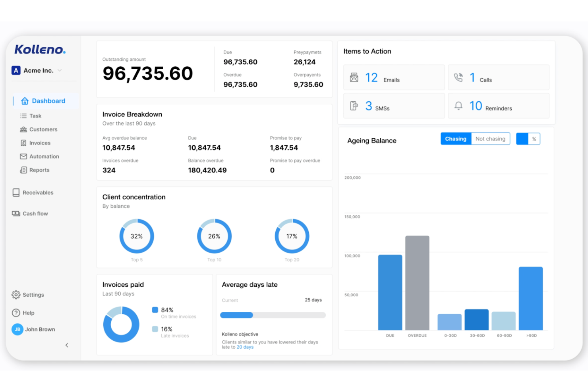Click the Average days late progress bar
Image resolution: width=588 pixels, height=392 pixels.
[273, 315]
